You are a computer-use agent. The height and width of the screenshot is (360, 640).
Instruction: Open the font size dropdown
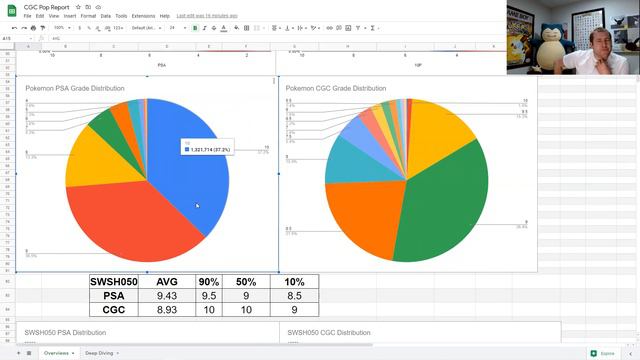178,28
